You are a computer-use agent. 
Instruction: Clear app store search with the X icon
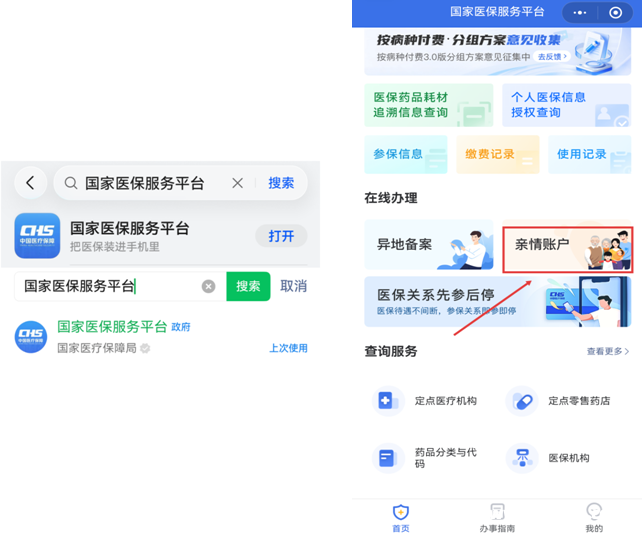coord(237,183)
